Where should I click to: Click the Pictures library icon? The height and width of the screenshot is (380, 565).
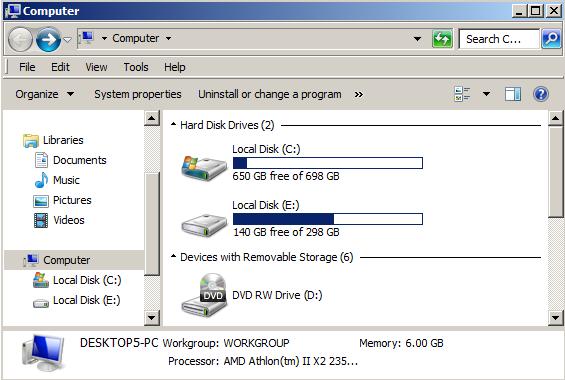[x=41, y=201]
